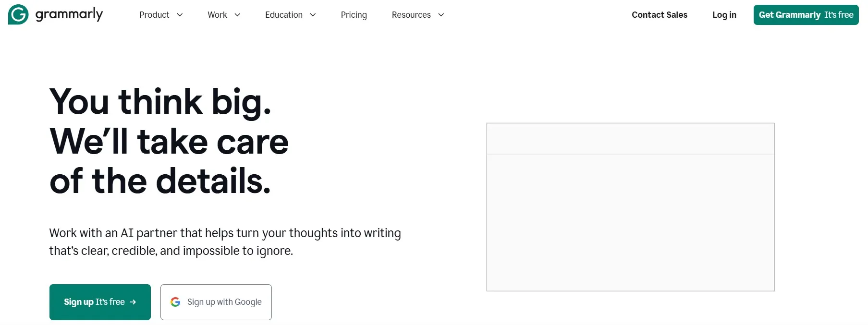
Task: Click the Get Grammarly It's free button
Action: pyautogui.click(x=806, y=15)
